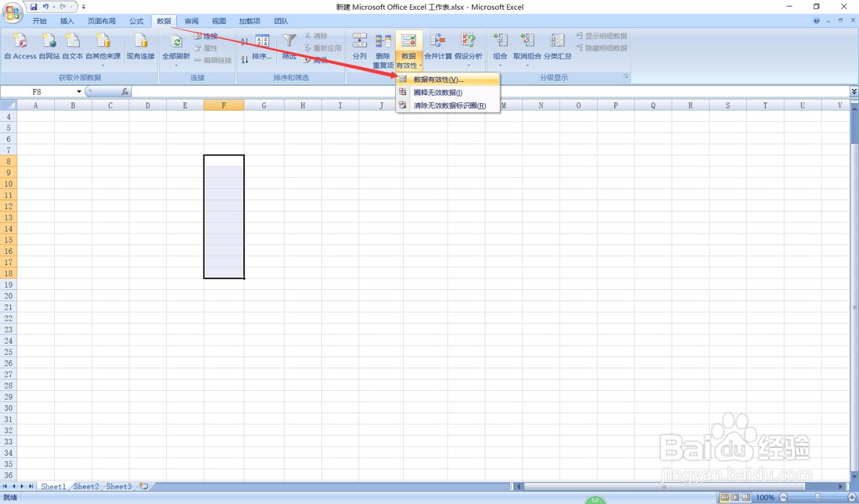This screenshot has height=504, width=859.
Task: Hide detail data (隐藏明细数据)
Action: pos(602,48)
